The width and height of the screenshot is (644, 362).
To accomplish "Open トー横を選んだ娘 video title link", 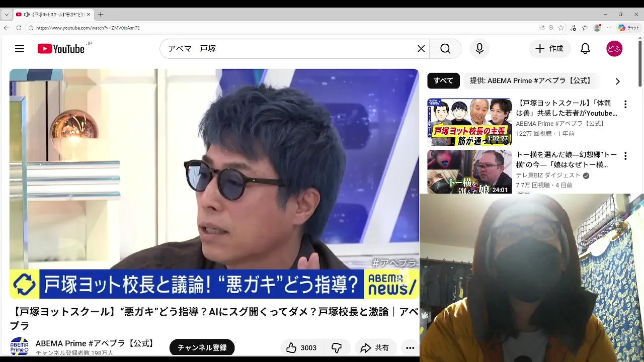I will (567, 160).
